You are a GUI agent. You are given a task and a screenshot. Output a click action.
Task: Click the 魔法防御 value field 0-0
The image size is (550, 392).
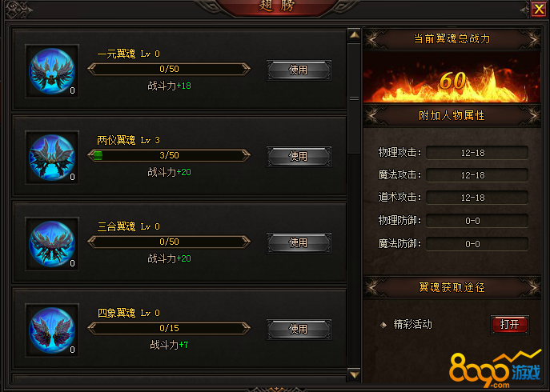coord(477,244)
